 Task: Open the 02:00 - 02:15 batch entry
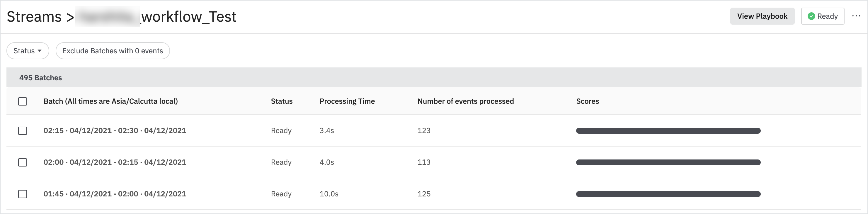pos(115,162)
